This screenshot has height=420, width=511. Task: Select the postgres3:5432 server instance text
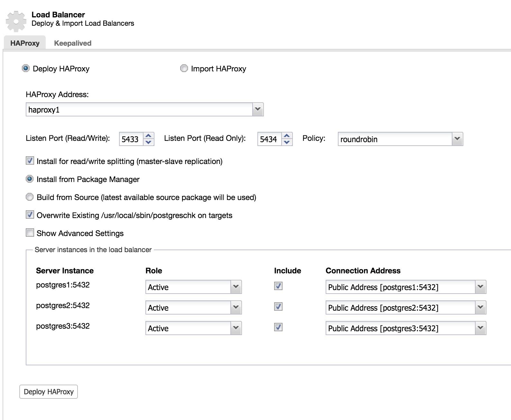(63, 326)
